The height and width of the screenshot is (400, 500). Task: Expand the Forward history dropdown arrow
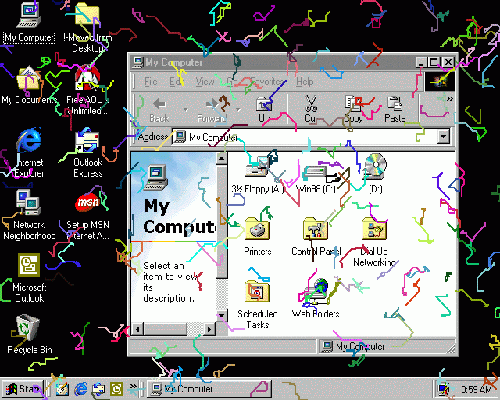pos(238,109)
